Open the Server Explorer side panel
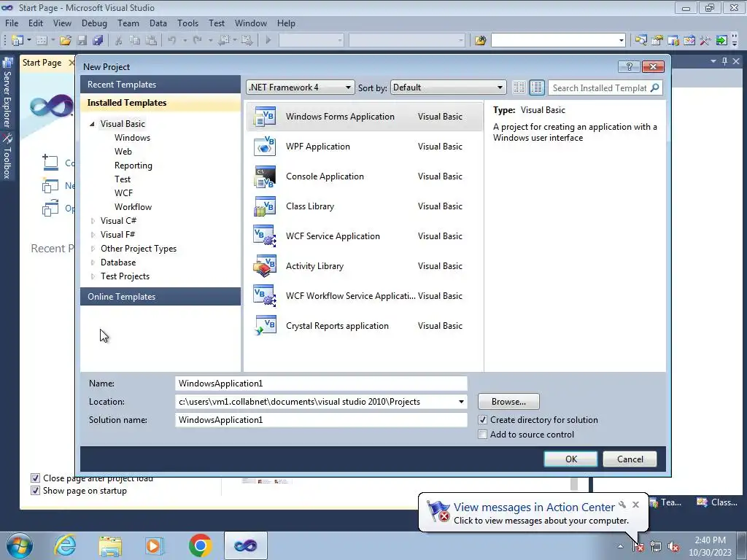This screenshot has height=560, width=747. click(x=7, y=93)
